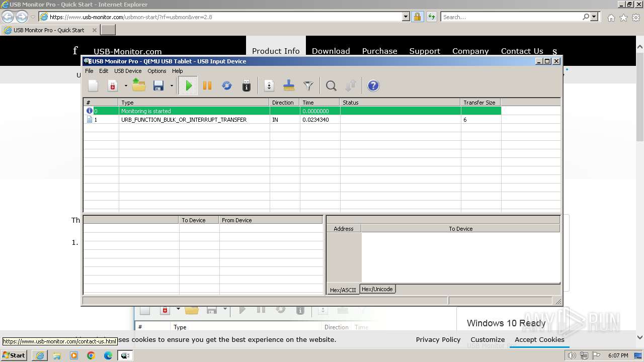Viewport: 644px width, 362px height.
Task: Open the Options menu
Action: (x=157, y=71)
